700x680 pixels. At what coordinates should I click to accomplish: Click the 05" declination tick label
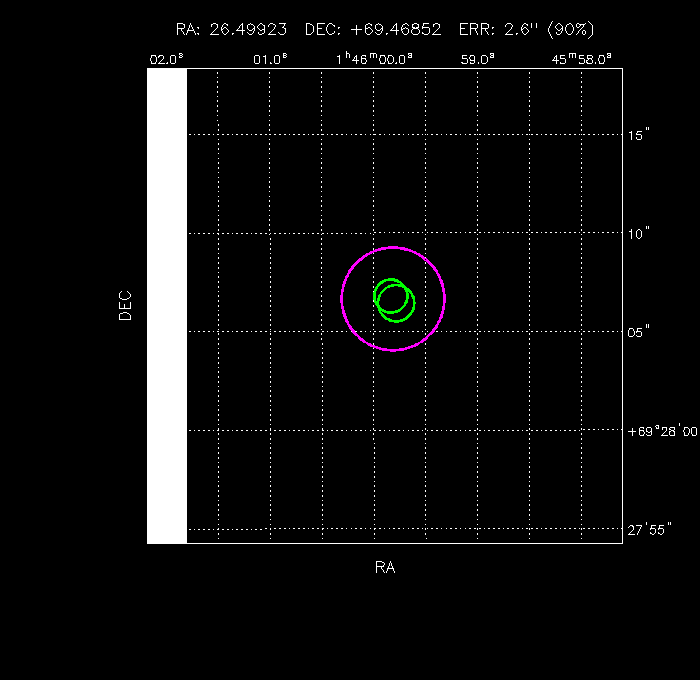pos(639,332)
